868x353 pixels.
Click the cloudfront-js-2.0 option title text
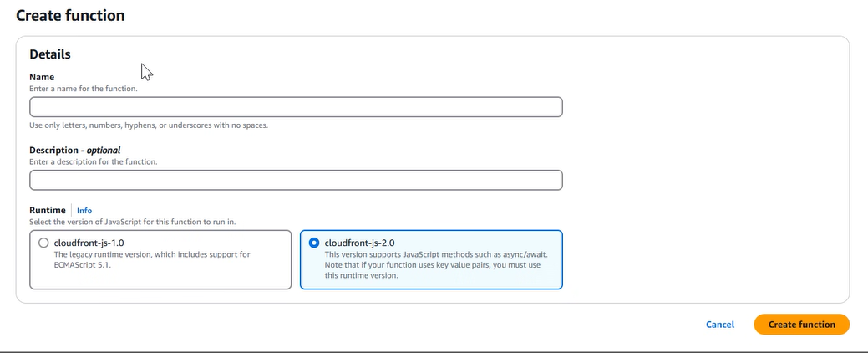(x=359, y=243)
